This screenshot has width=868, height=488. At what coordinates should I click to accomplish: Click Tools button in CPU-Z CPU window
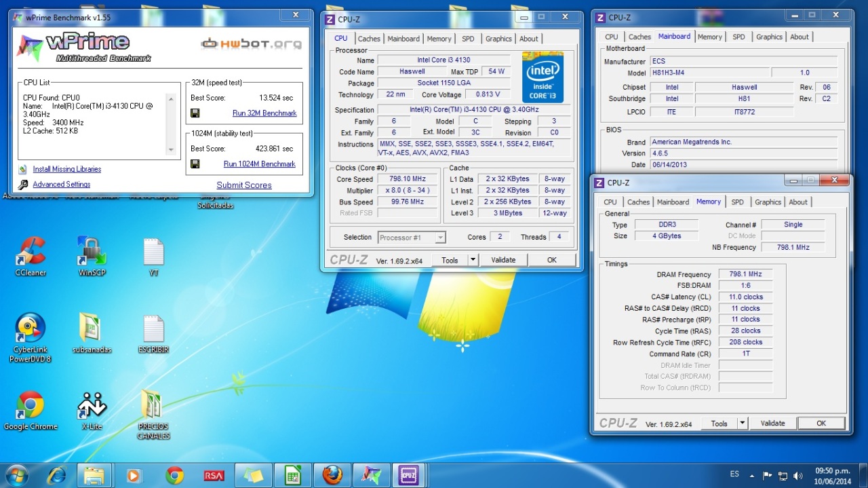pyautogui.click(x=450, y=260)
